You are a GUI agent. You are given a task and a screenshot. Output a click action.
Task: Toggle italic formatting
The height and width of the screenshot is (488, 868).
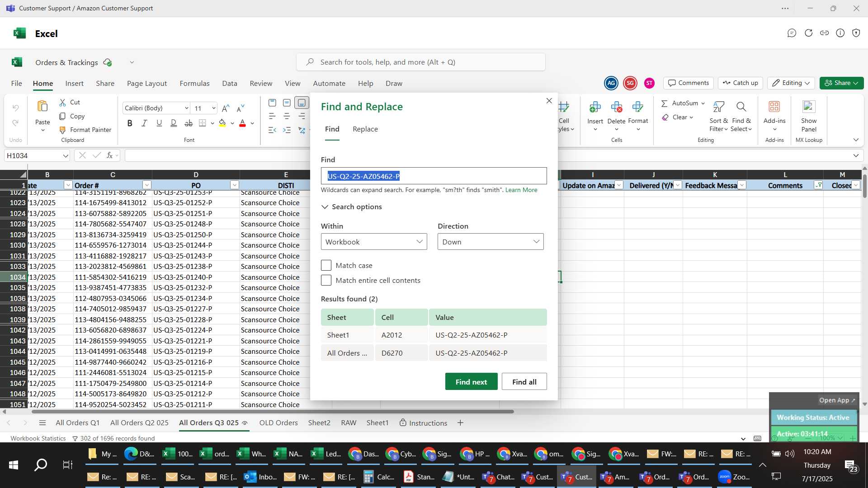[x=144, y=123]
